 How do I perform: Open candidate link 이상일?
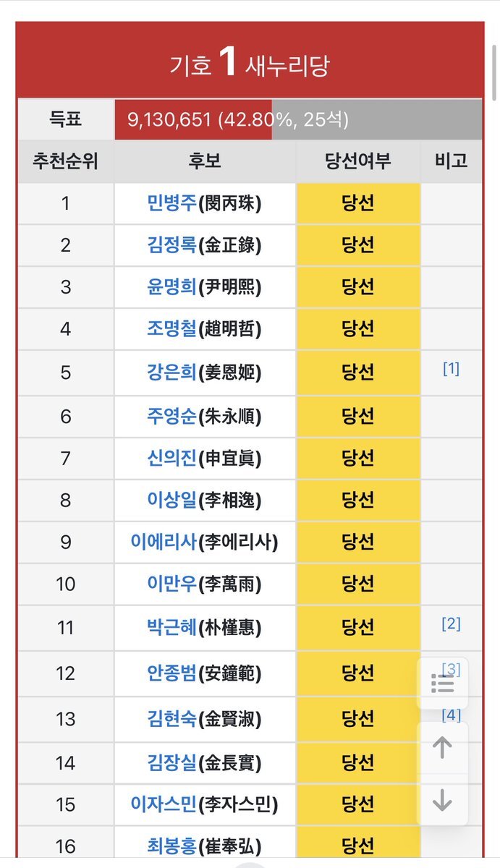pyautogui.click(x=171, y=500)
